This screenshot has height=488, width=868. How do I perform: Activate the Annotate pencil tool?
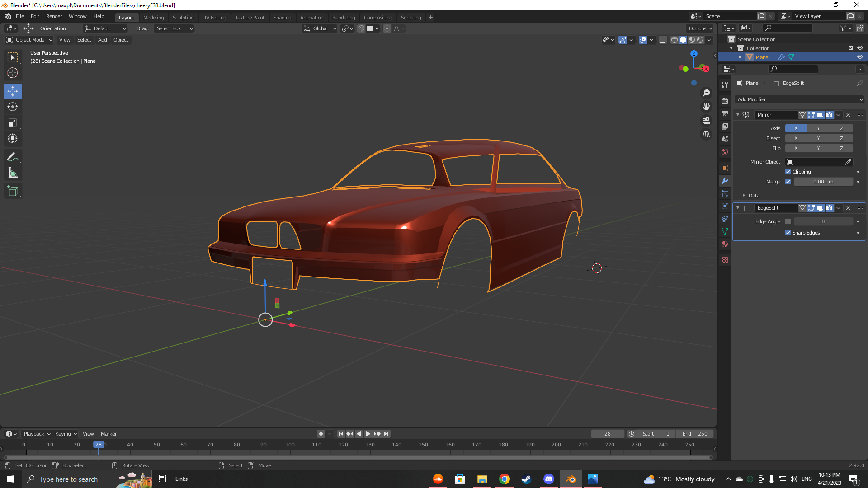tap(13, 157)
